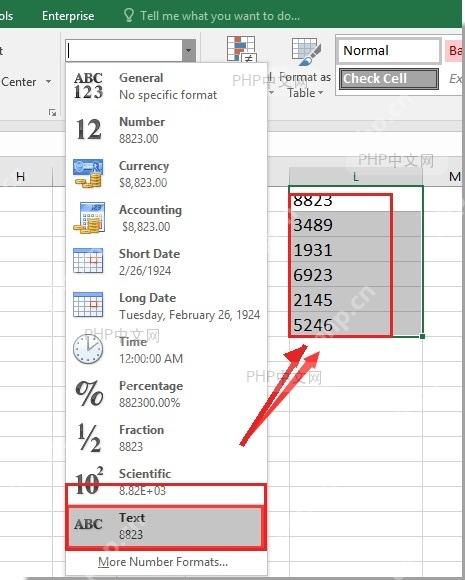Choose the Percentage format

(x=166, y=394)
